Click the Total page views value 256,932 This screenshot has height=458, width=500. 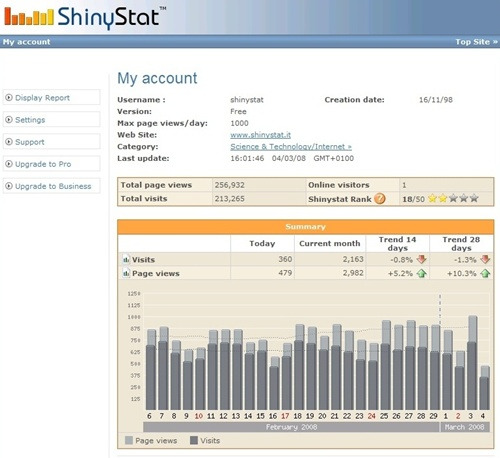(230, 185)
